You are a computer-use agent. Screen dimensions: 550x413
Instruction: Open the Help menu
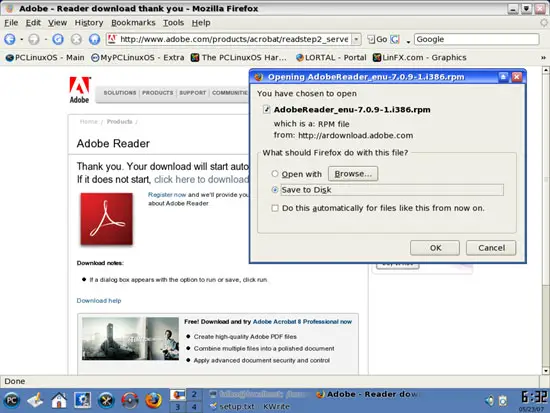point(201,23)
